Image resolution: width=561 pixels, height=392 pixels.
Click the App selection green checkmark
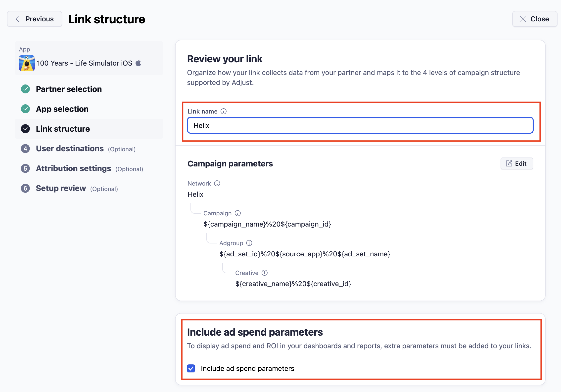coord(25,109)
